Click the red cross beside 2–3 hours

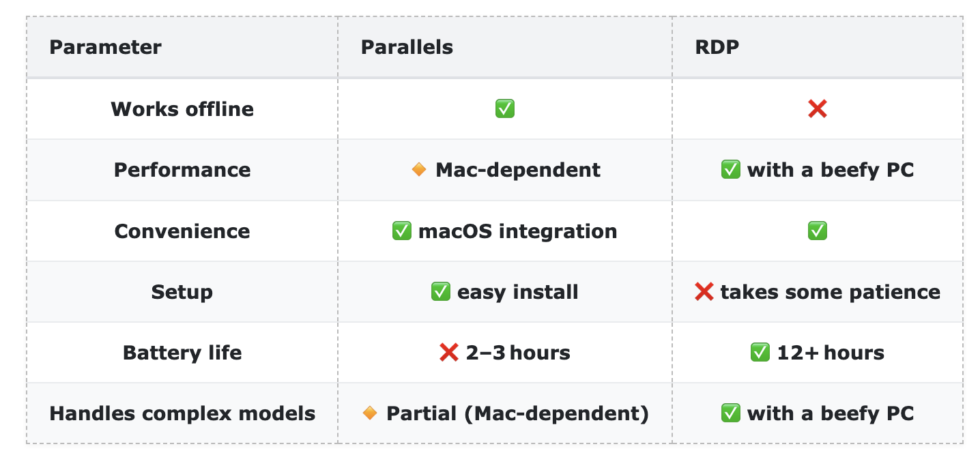coord(448,353)
